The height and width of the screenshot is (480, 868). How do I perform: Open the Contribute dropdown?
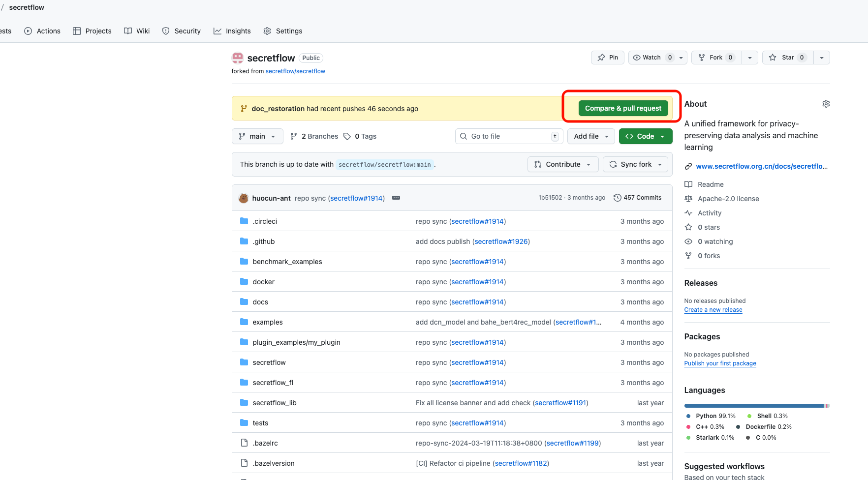pyautogui.click(x=563, y=164)
